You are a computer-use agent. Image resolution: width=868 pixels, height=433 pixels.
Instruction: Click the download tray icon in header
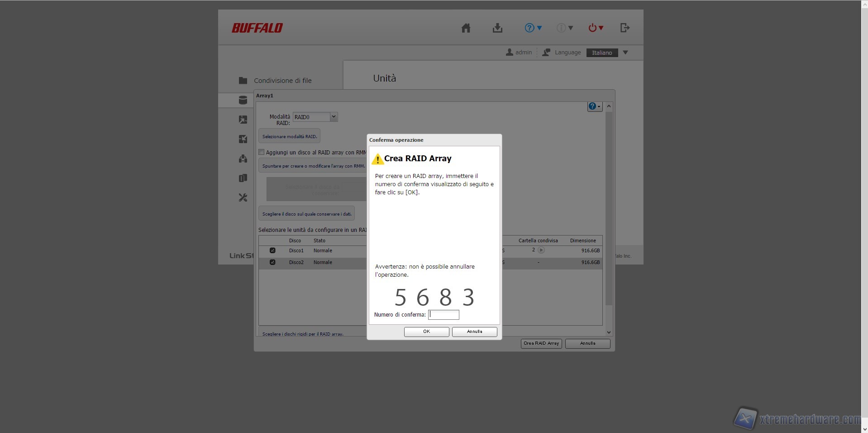pos(497,28)
